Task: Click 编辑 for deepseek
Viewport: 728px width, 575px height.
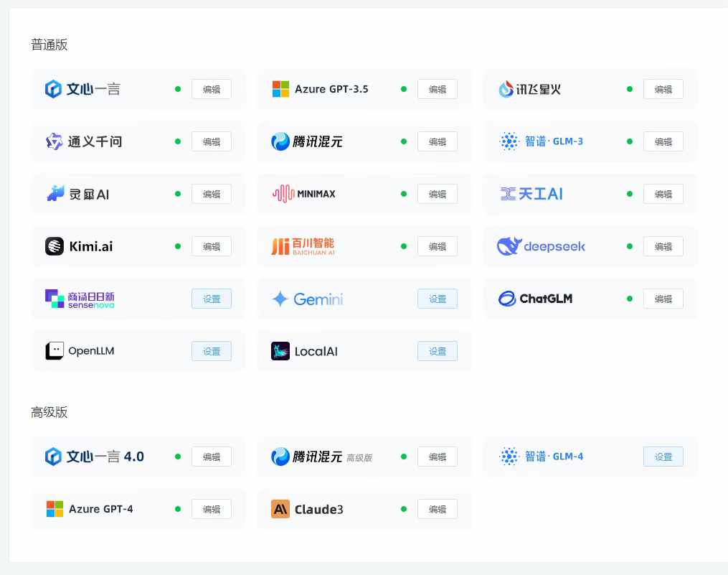Action: click(x=663, y=246)
